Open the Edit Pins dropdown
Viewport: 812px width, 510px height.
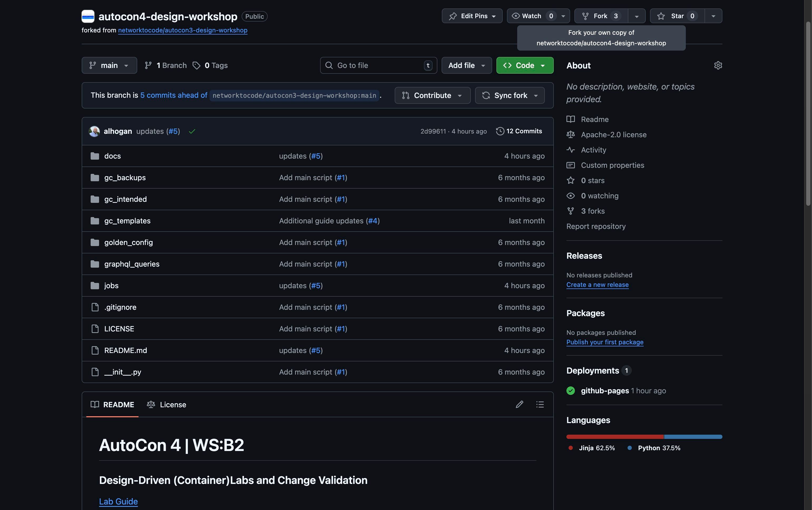[472, 16]
